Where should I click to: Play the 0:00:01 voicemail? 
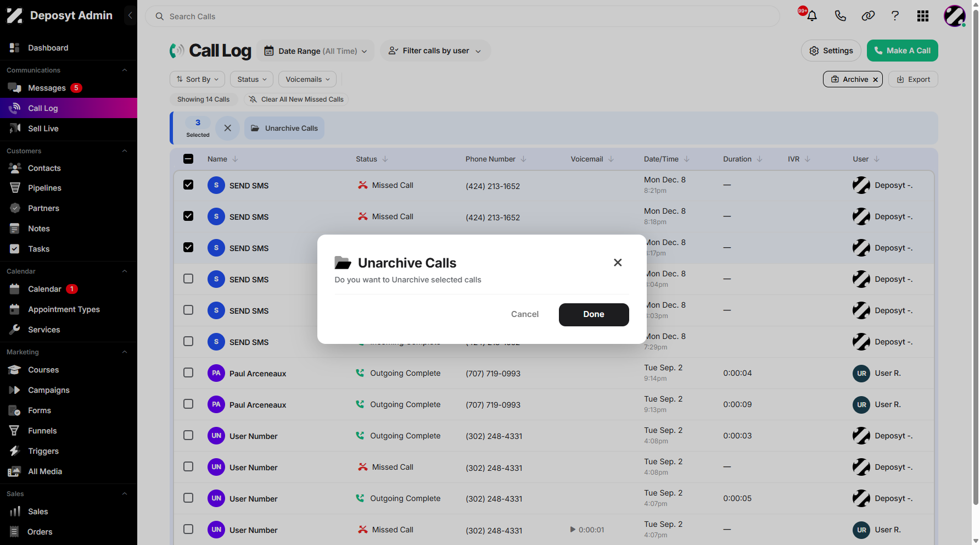pyautogui.click(x=573, y=530)
